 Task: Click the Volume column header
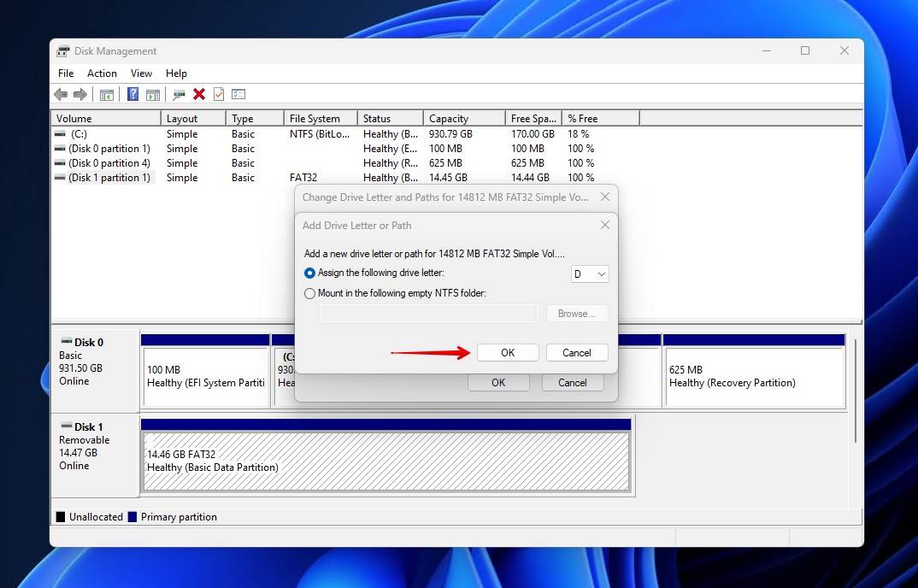pos(106,118)
